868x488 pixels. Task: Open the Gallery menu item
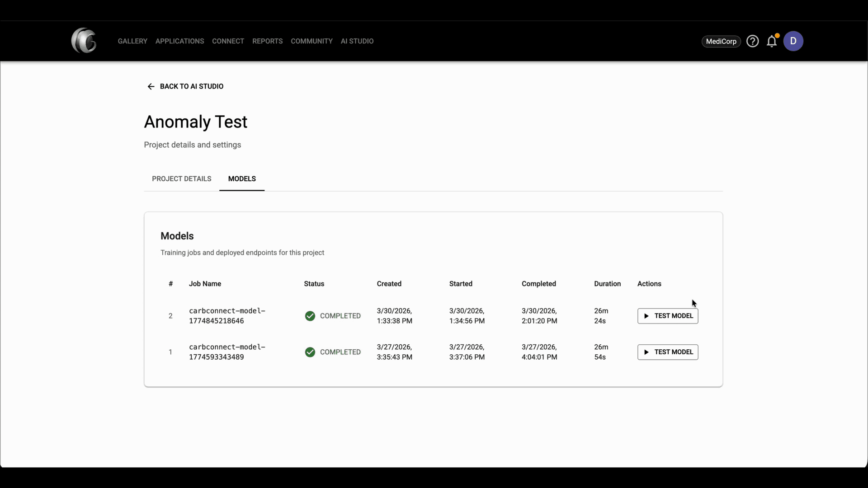pos(132,41)
